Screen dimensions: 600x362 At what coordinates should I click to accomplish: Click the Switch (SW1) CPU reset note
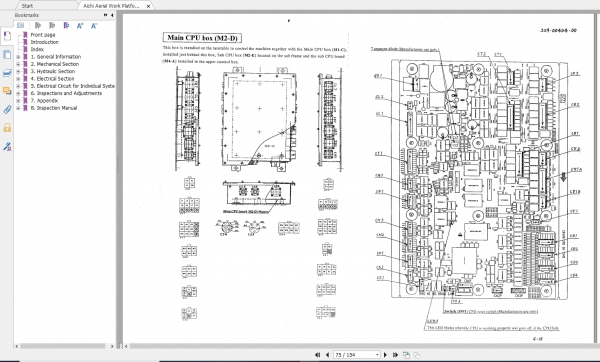[x=491, y=311]
